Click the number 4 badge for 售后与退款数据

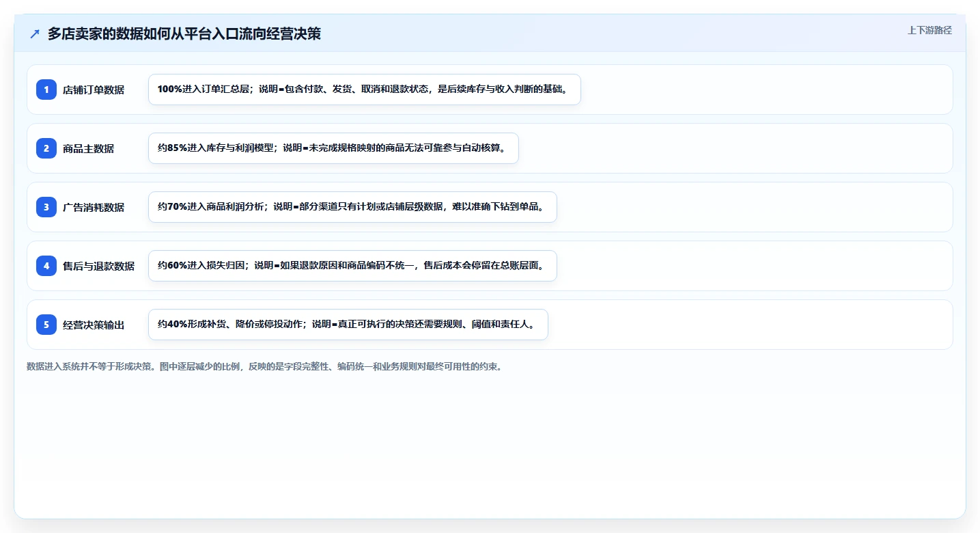[x=46, y=266]
